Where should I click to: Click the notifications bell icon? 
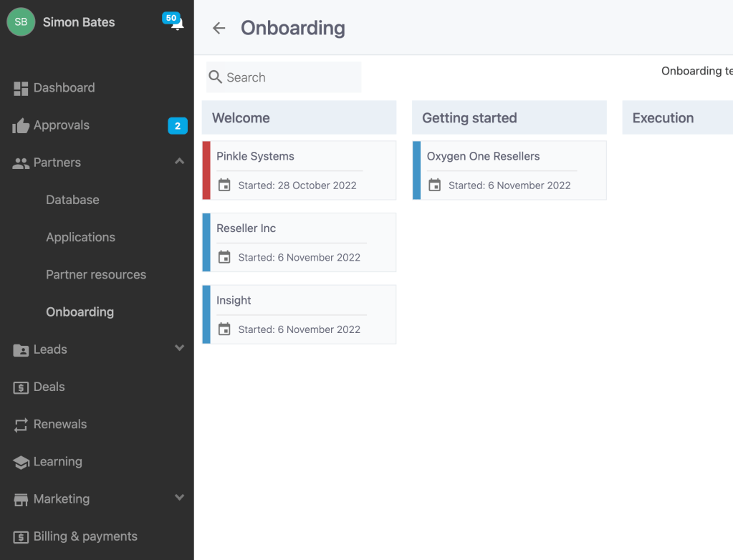(176, 24)
